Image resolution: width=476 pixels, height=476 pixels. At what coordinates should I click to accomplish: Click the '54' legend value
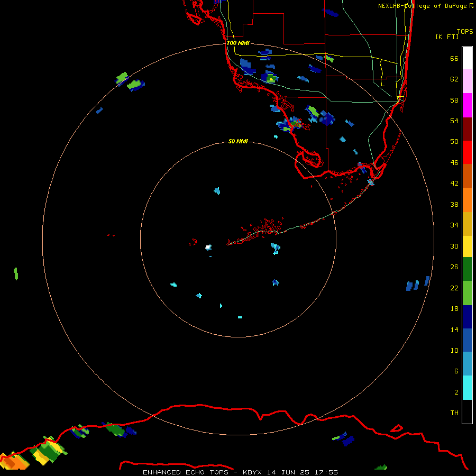[x=454, y=121]
